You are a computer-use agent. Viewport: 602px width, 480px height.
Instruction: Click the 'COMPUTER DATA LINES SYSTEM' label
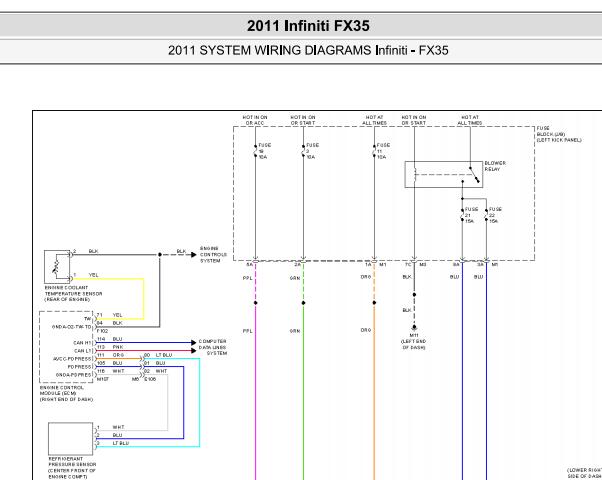point(213,347)
